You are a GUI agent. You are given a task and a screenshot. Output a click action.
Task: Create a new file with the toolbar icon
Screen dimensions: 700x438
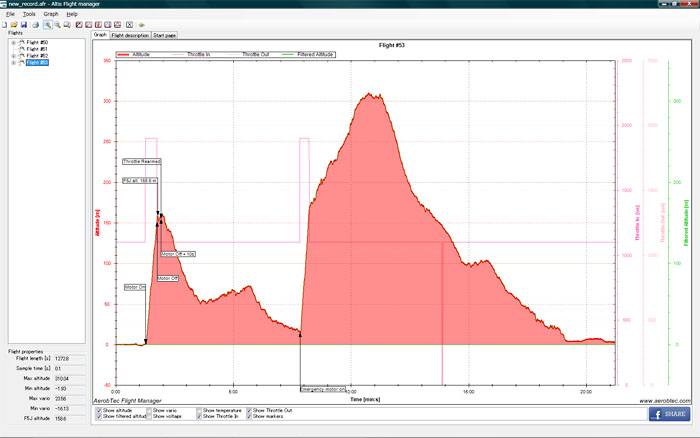point(4,25)
